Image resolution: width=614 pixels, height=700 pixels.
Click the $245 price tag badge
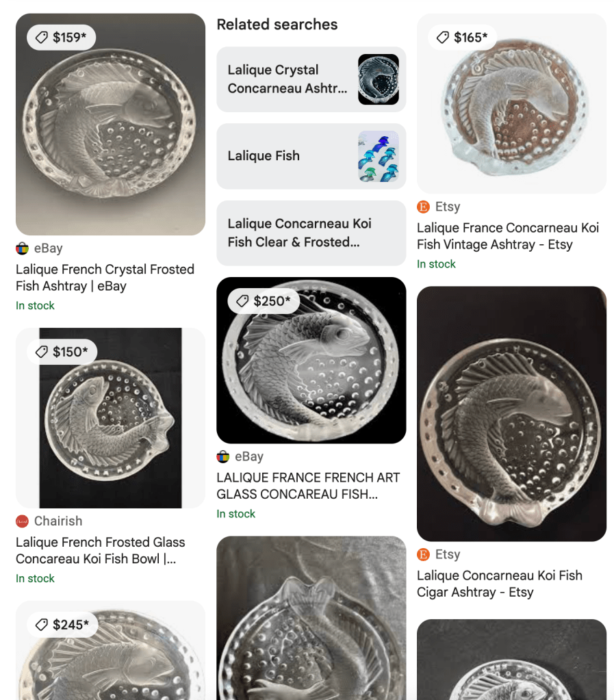click(x=62, y=625)
